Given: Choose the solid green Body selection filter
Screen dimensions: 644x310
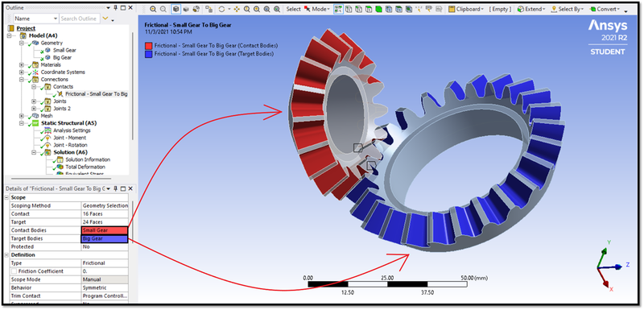Looking at the screenshot, I should (x=378, y=9).
